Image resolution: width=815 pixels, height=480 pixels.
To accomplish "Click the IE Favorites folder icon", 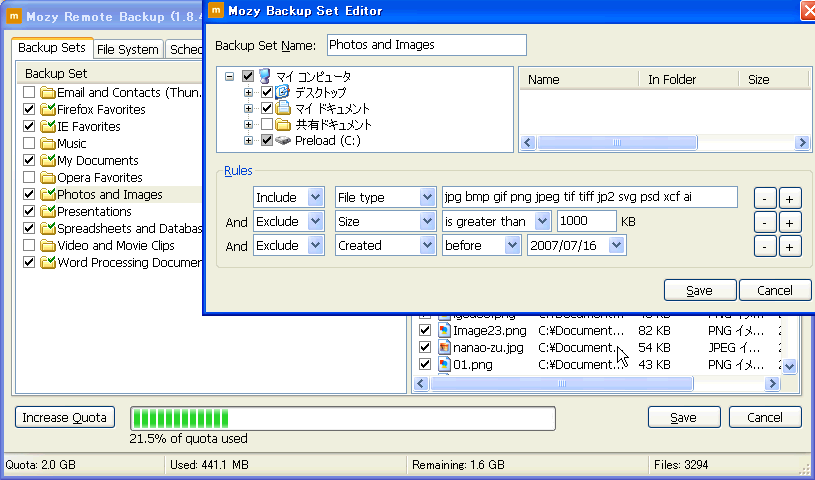I will click(x=48, y=127).
